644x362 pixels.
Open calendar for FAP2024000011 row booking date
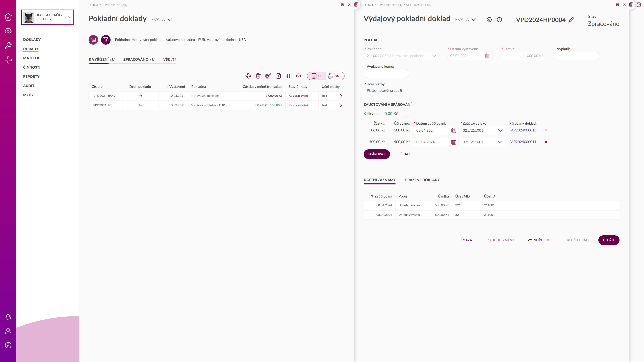tap(454, 142)
